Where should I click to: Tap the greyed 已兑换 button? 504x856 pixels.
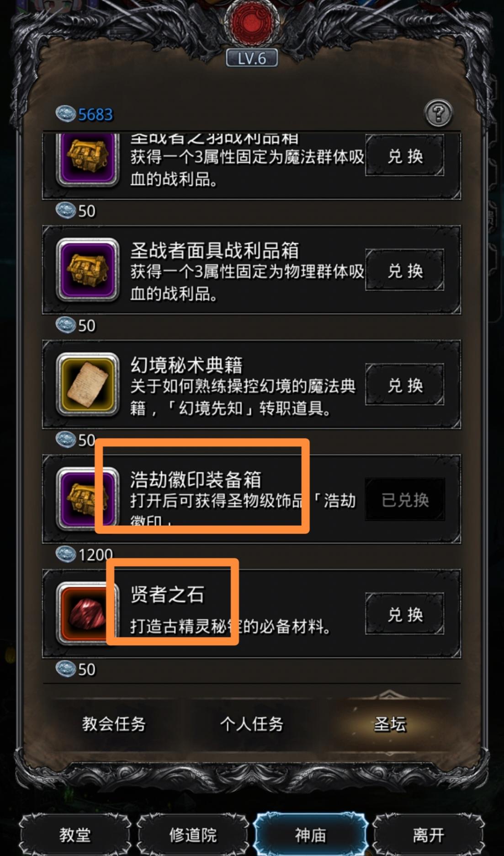coord(405,499)
